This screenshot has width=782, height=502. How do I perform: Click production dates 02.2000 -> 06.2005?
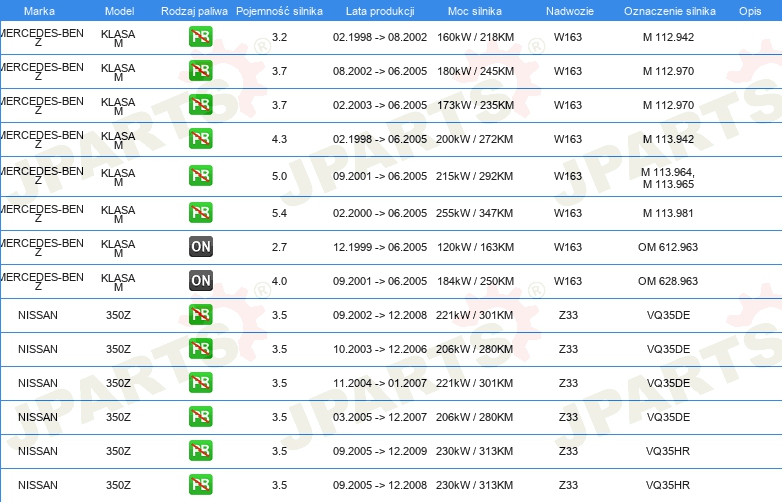(380, 213)
